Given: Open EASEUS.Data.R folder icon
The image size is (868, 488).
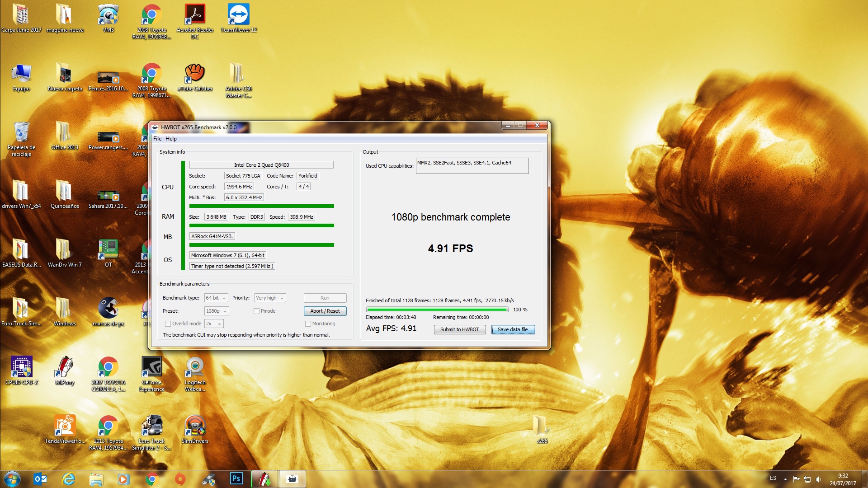Looking at the screenshot, I should pos(21,253).
